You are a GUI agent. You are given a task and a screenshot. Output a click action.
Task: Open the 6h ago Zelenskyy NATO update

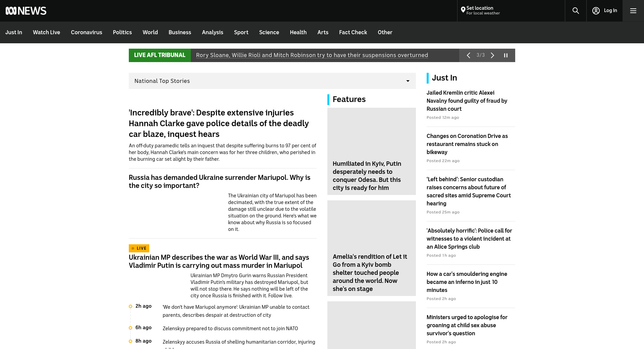pos(230,329)
